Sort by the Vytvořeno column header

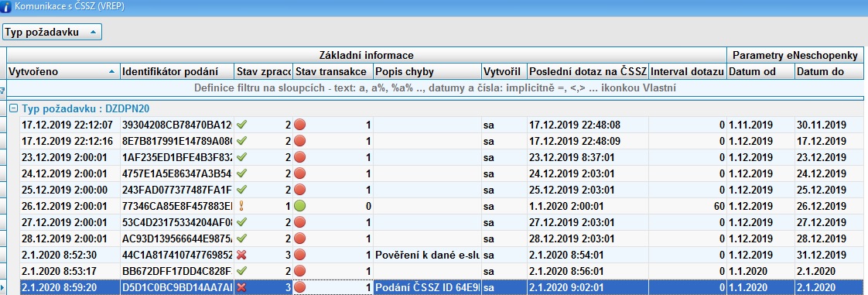point(63,71)
